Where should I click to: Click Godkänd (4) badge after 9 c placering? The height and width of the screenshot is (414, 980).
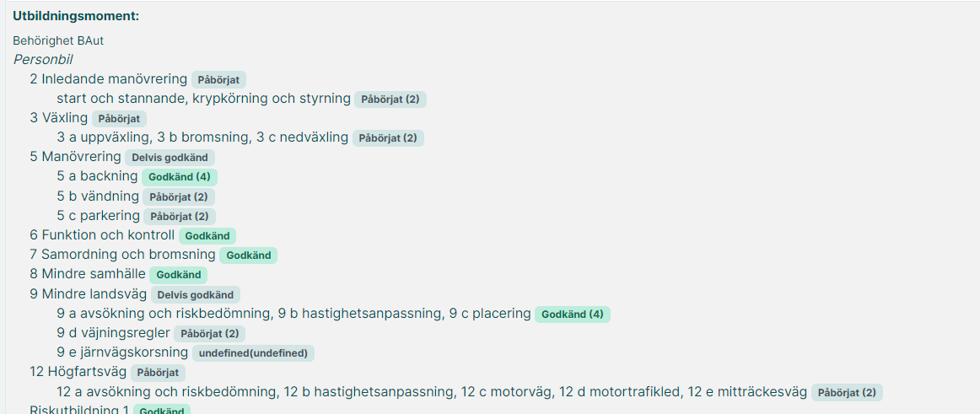pos(573,315)
